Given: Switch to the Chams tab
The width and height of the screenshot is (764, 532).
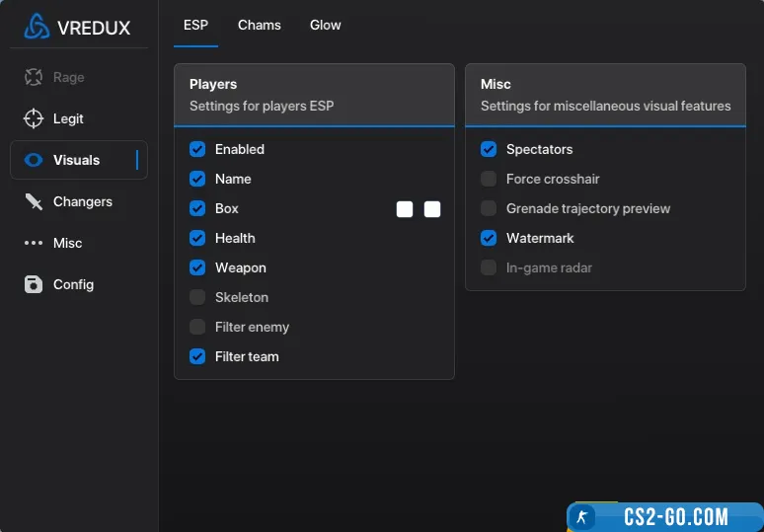Looking at the screenshot, I should pos(260,25).
